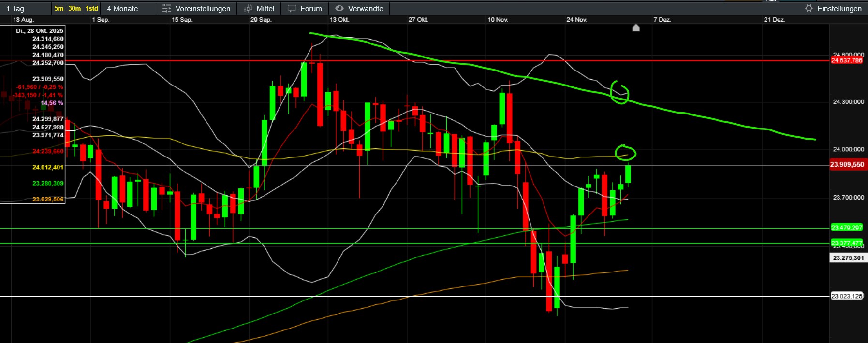Screen dimensions: 868x343
Task: Select the upper green hand-drawn circle annotation
Action: [619, 92]
